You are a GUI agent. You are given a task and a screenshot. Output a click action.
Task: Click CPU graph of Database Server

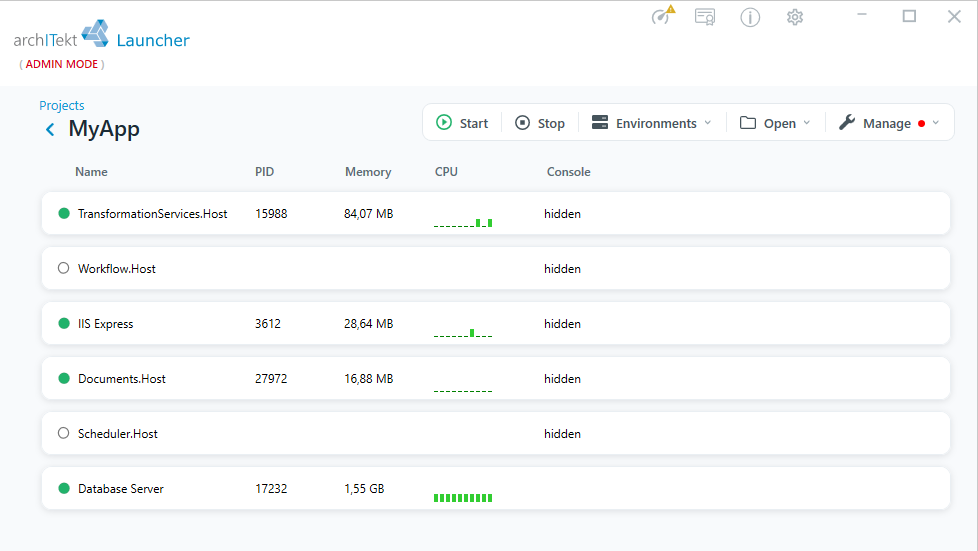click(463, 497)
